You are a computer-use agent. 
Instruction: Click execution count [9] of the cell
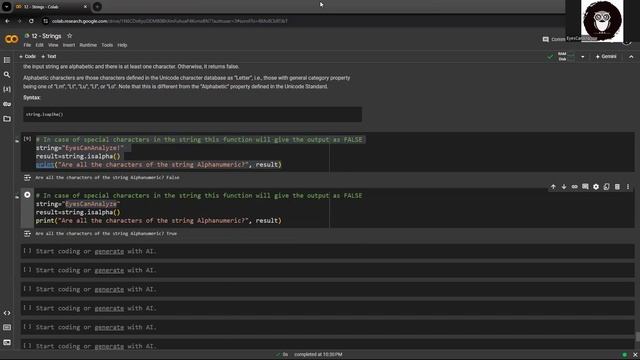click(x=27, y=139)
